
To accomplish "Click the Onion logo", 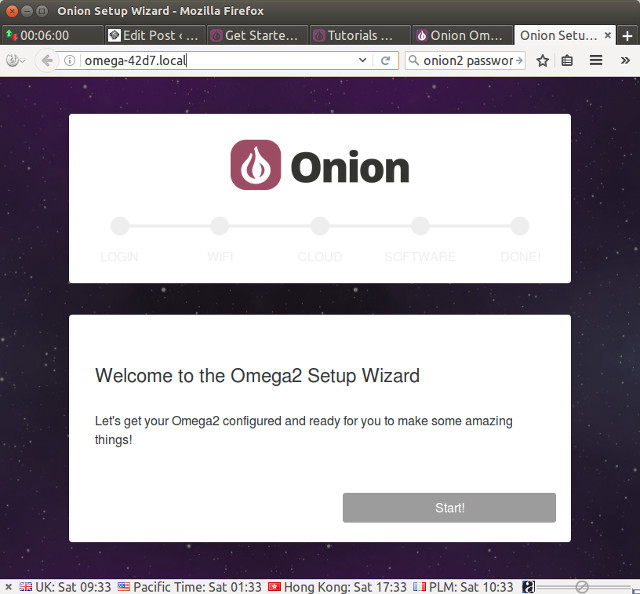I will [320, 165].
